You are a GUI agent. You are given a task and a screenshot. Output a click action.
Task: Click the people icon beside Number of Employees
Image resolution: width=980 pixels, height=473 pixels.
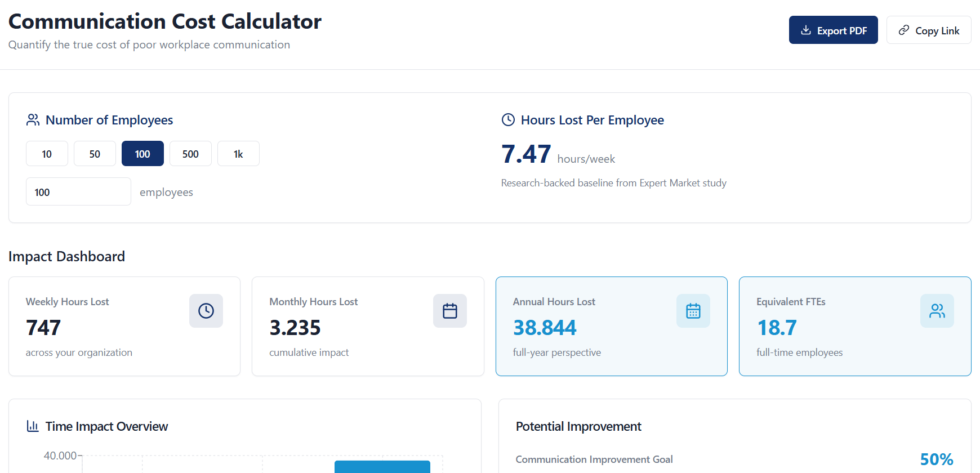point(33,120)
